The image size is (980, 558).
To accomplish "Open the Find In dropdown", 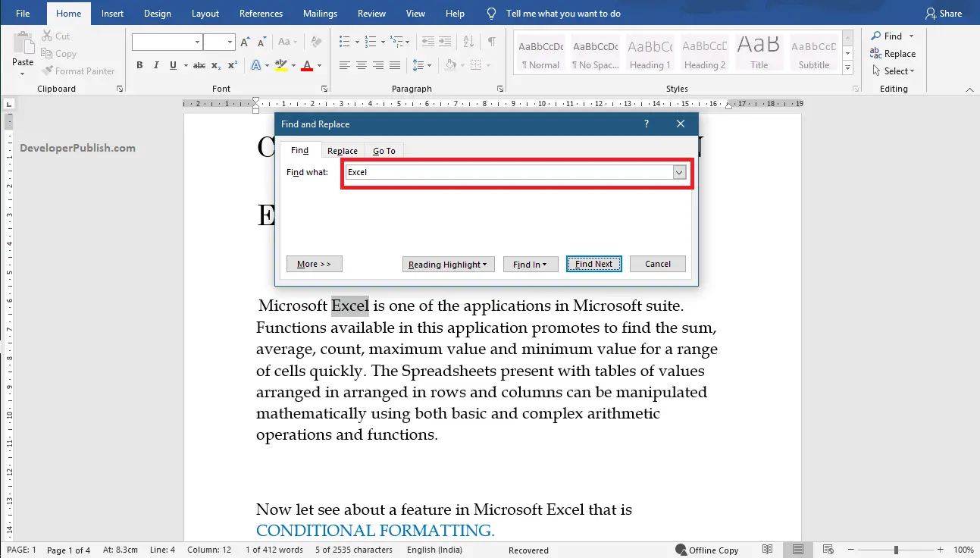I will click(531, 264).
